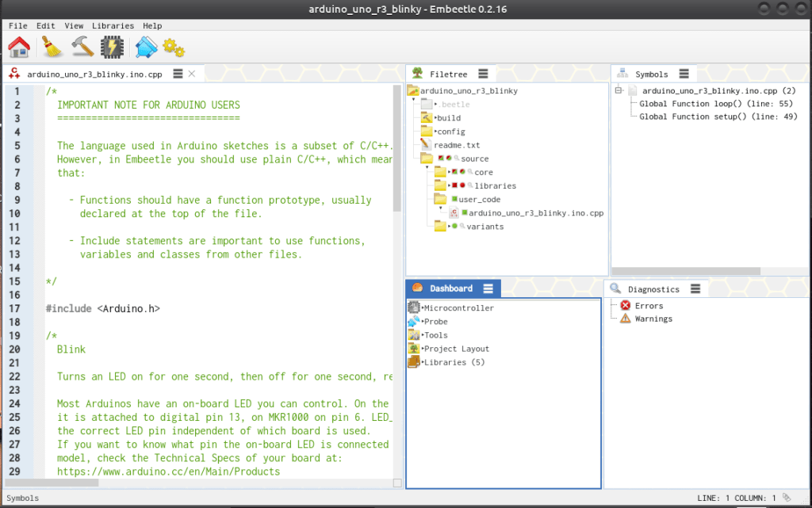Click the magnifier icon beside core folder
Image resolution: width=812 pixels, height=508 pixels.
click(x=469, y=172)
